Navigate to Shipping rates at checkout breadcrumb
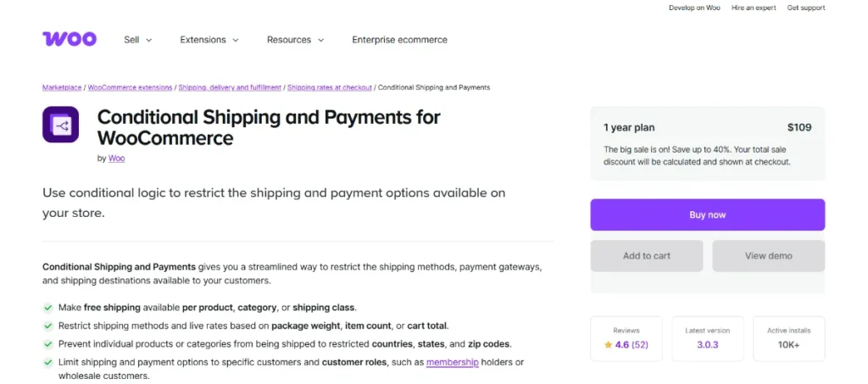The height and width of the screenshot is (384, 868). coord(330,87)
